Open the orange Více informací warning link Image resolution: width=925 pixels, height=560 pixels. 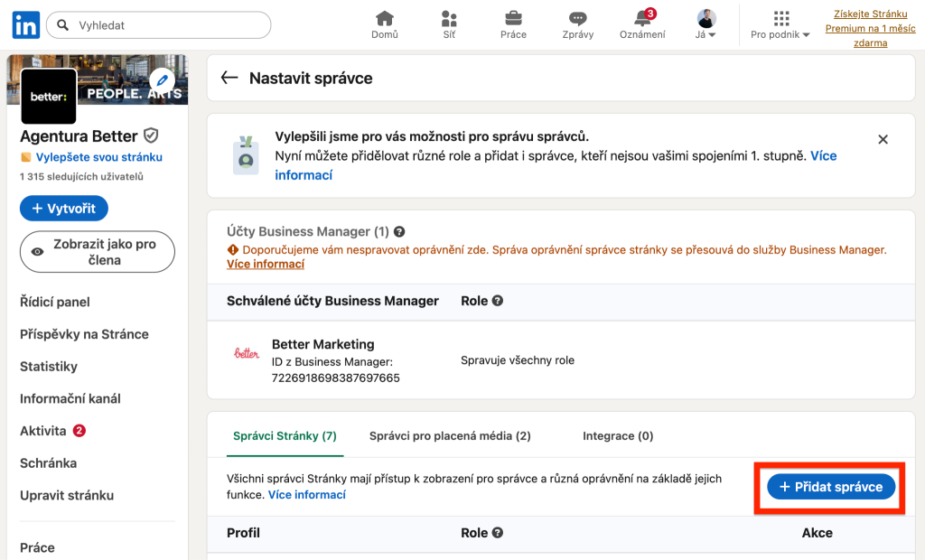coord(266,265)
